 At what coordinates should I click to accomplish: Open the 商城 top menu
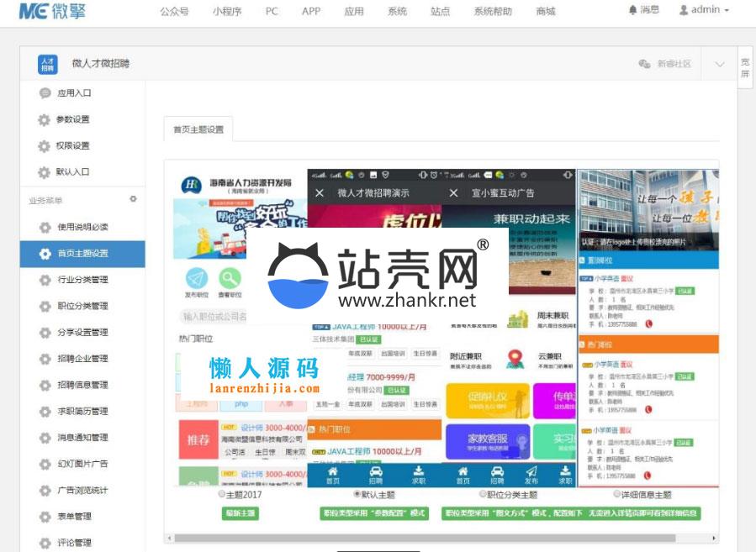546,12
